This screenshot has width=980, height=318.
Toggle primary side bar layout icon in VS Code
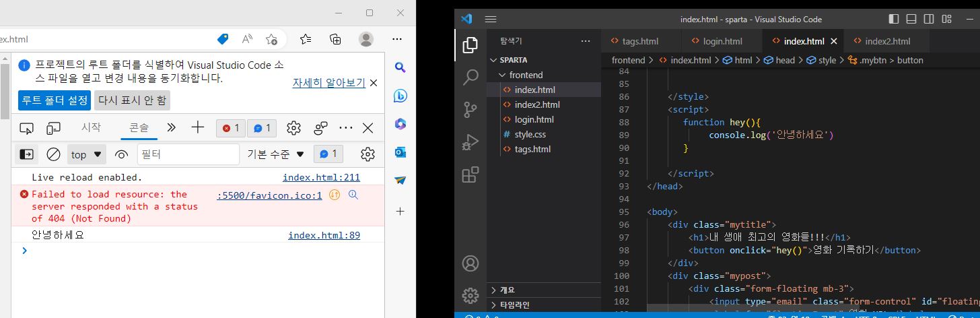pos(894,19)
